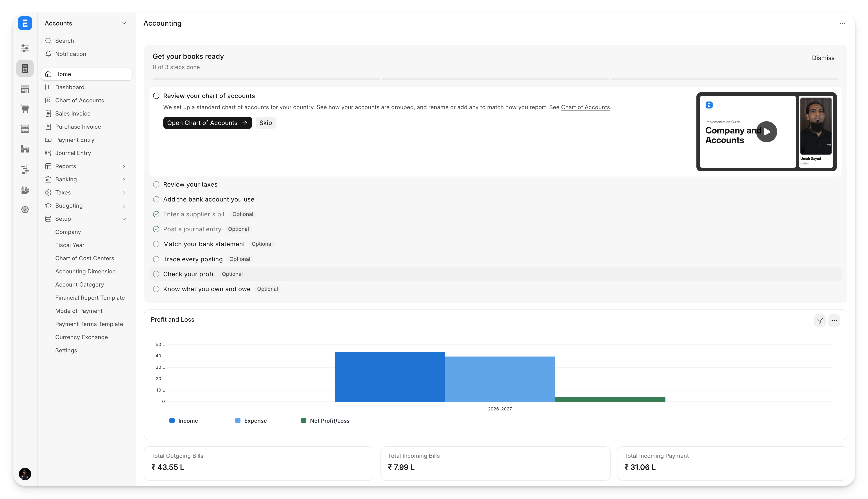Click the dark blue Income bar in chart

(x=389, y=377)
